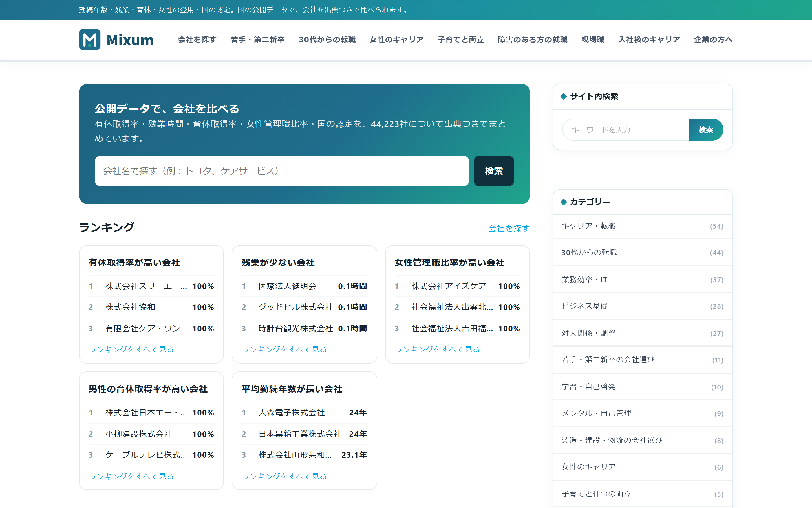The width and height of the screenshot is (812, 508).
Task: Open 小柳建設株式会社 ranking row
Action: pos(151,434)
